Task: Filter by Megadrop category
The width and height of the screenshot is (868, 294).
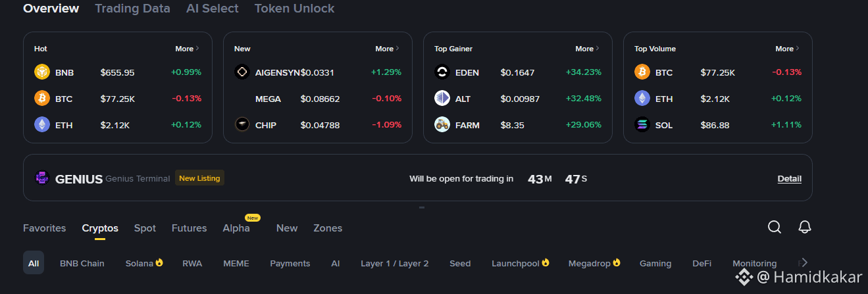Action: (x=595, y=263)
